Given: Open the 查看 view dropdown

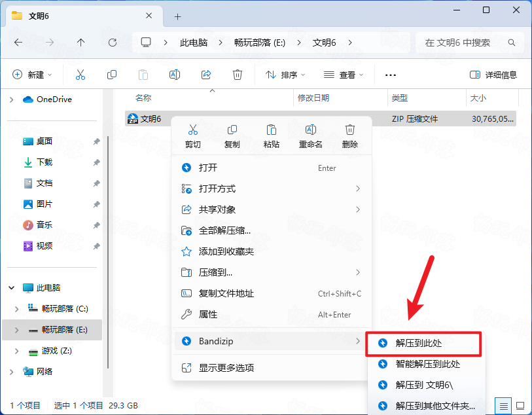Looking at the screenshot, I should pyautogui.click(x=344, y=75).
